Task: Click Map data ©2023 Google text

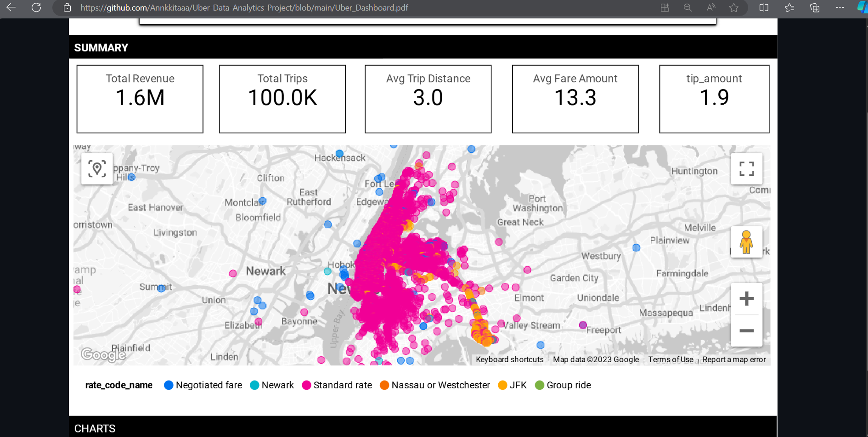Action: 596,359
